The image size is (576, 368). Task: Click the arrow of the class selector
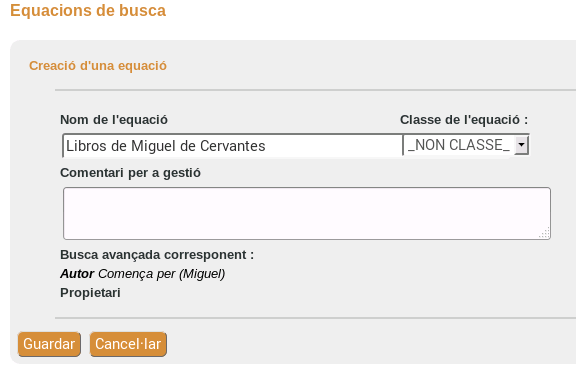[521, 145]
